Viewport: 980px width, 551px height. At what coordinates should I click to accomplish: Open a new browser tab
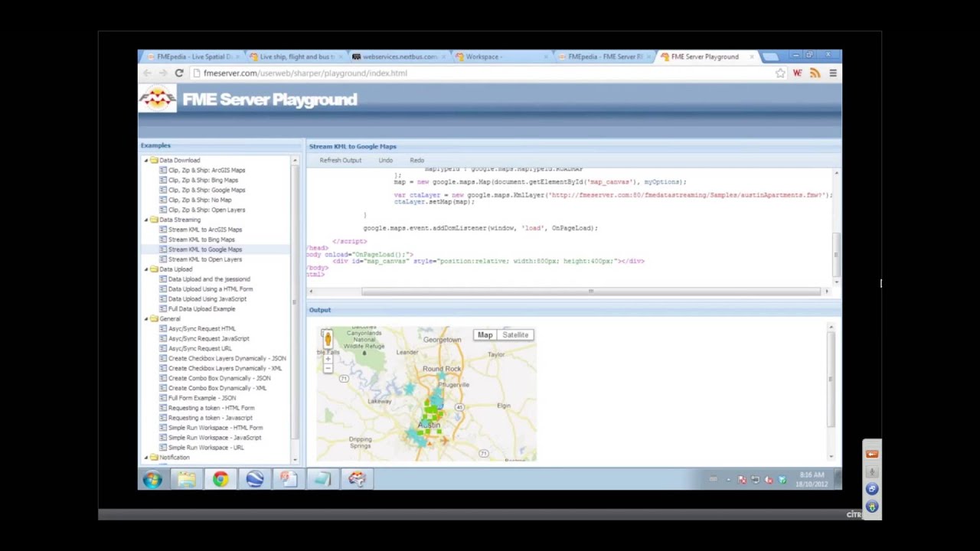(770, 57)
